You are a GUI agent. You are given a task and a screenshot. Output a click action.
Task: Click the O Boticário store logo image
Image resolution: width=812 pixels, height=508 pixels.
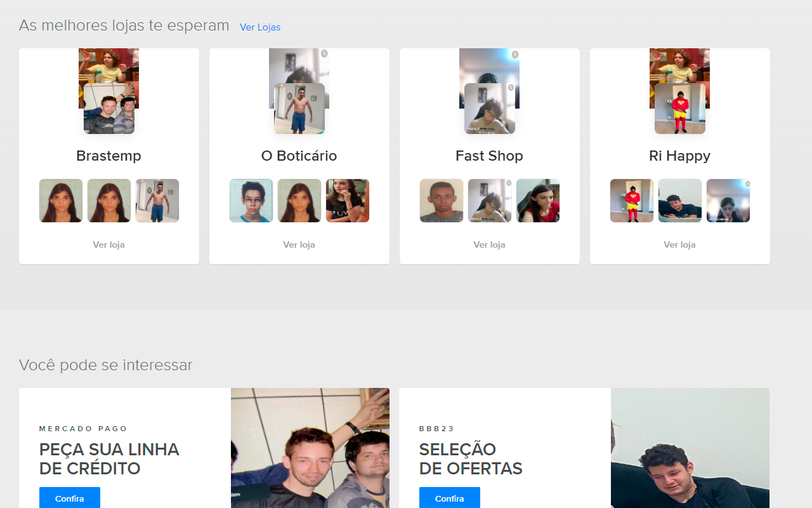click(x=299, y=109)
